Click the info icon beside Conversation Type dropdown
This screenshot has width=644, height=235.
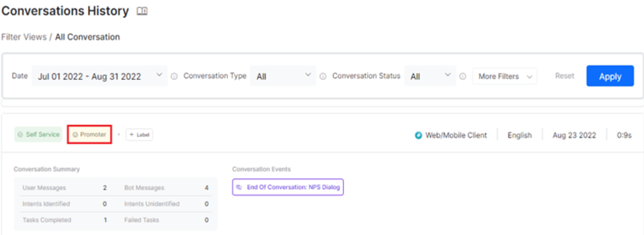coord(323,76)
